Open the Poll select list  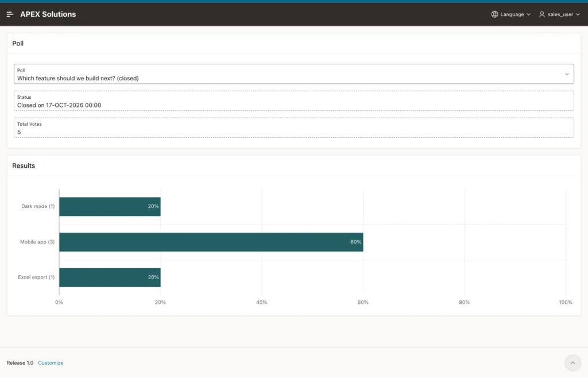[x=293, y=74]
